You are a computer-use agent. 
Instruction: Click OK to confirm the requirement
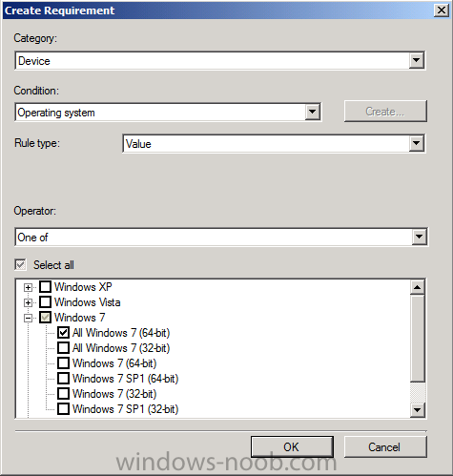coord(292,447)
